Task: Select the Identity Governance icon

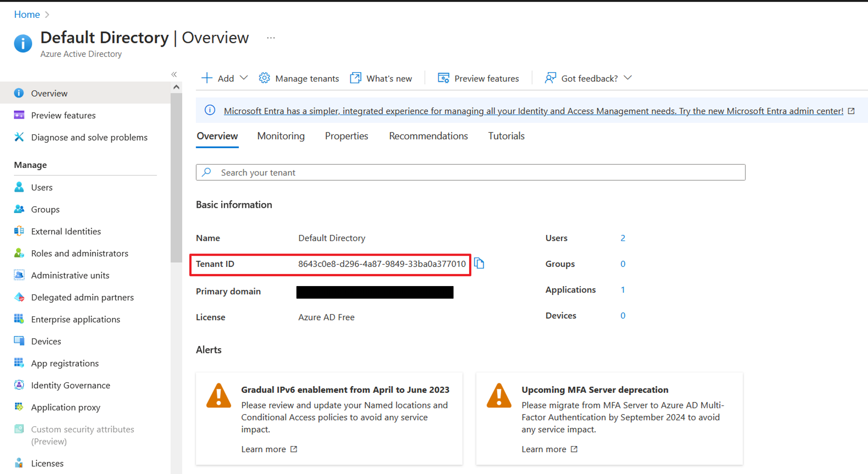Action: click(19, 385)
